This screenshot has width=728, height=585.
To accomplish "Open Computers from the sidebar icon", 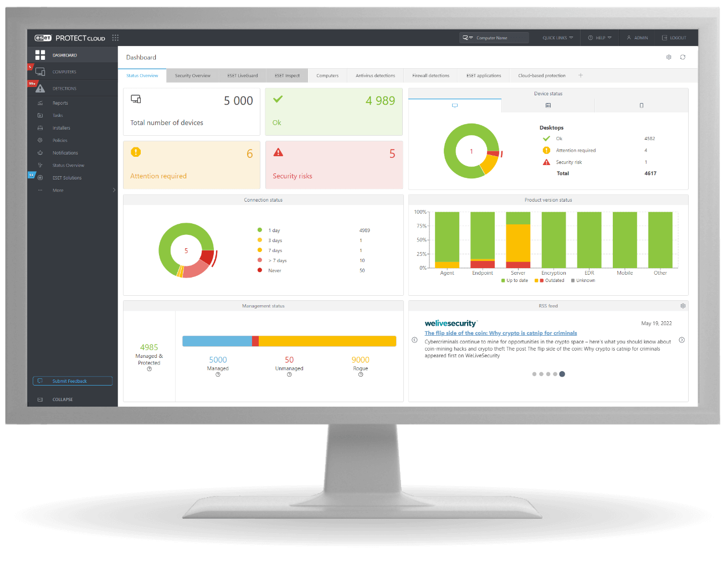I will [40, 71].
